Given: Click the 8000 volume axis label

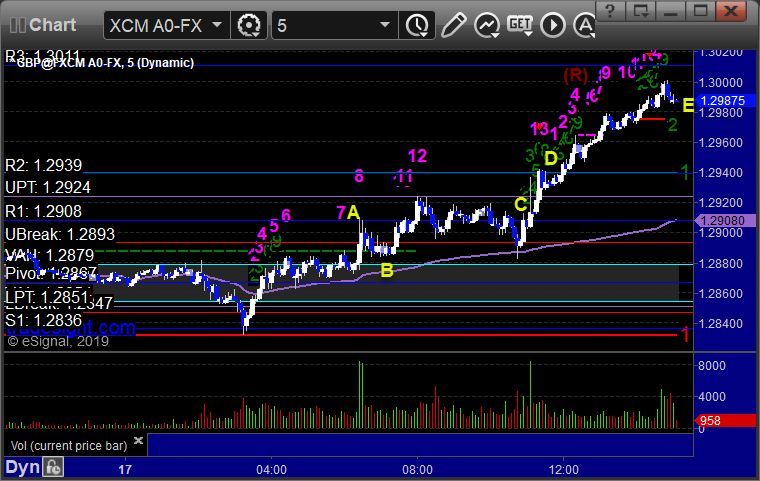Looking at the screenshot, I should 712,366.
